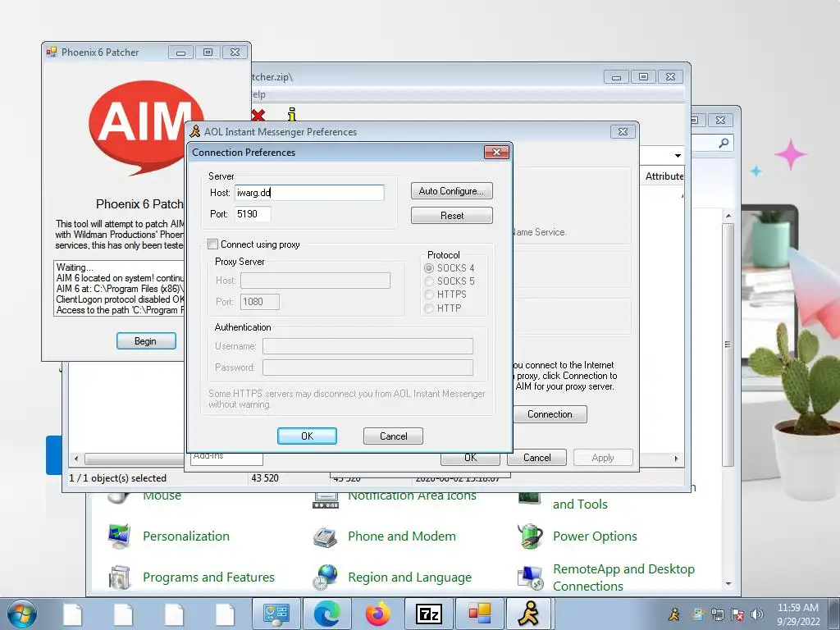This screenshot has width=840, height=630.
Task: Click the server Port field showing 5190
Action: (x=253, y=214)
